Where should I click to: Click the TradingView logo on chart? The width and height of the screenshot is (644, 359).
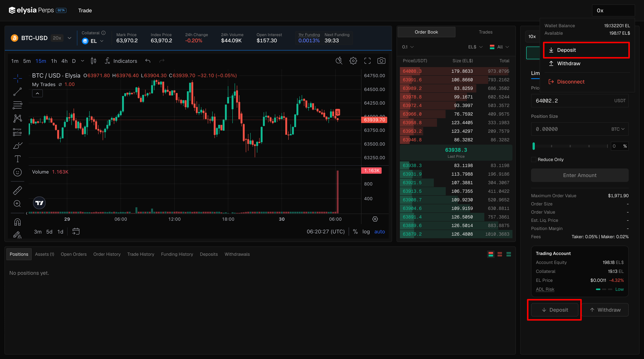click(39, 203)
